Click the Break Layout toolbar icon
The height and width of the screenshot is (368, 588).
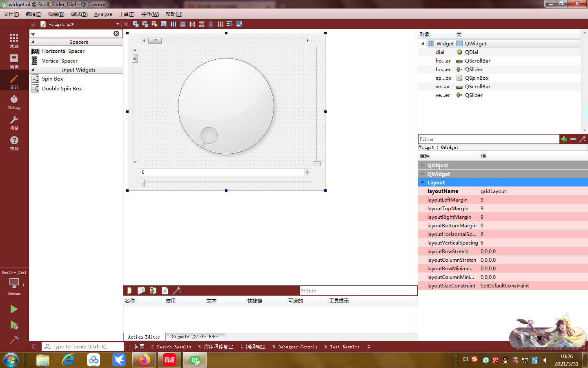pos(229,24)
